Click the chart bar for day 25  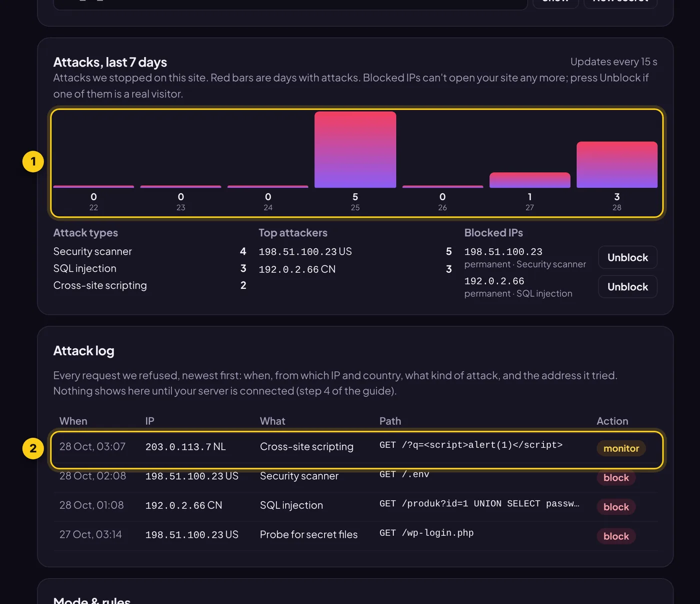pyautogui.click(x=355, y=150)
